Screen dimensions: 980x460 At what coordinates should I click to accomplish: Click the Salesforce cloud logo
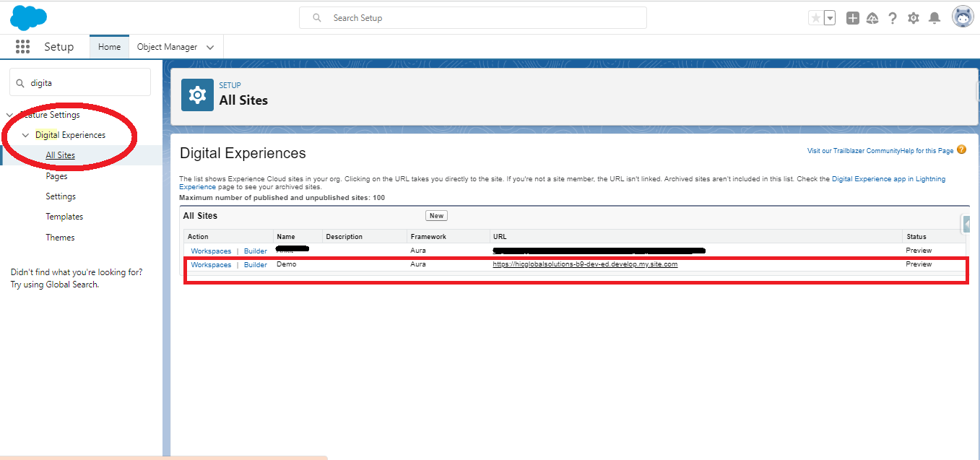click(x=29, y=17)
